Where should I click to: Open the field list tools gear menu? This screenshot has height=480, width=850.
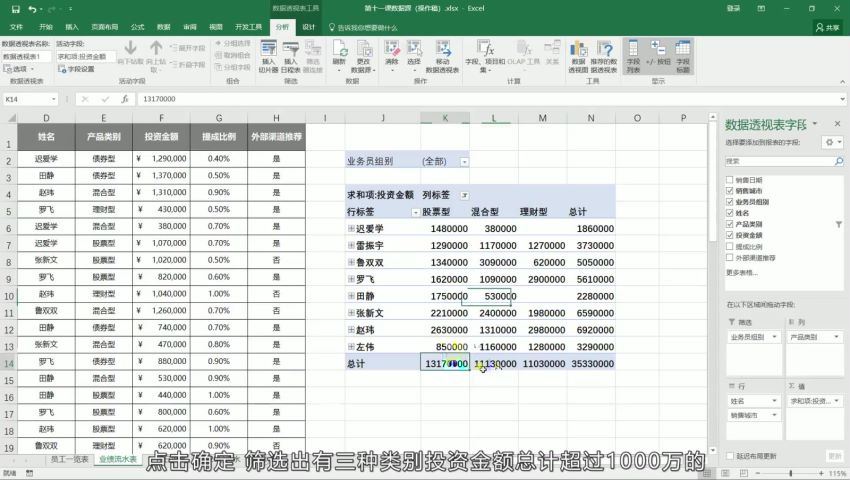click(832, 142)
